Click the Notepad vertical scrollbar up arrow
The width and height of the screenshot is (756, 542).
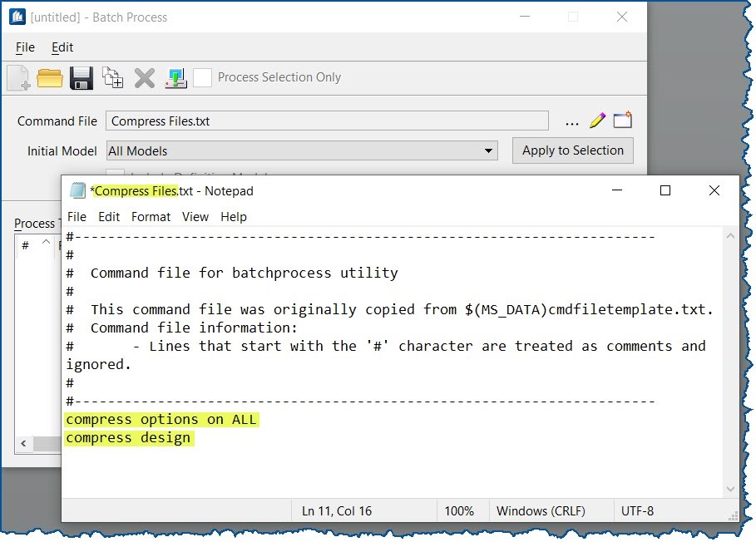(730, 236)
